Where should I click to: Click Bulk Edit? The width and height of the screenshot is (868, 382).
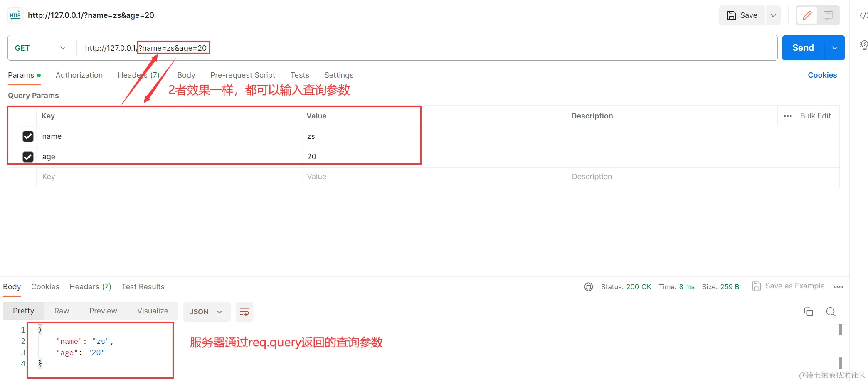(815, 116)
